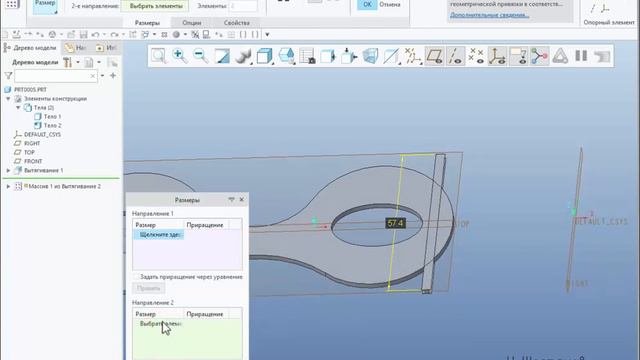Viewport: 640px width, 360px height.
Task: Collapse the Тела (2) node
Action: tap(18, 108)
